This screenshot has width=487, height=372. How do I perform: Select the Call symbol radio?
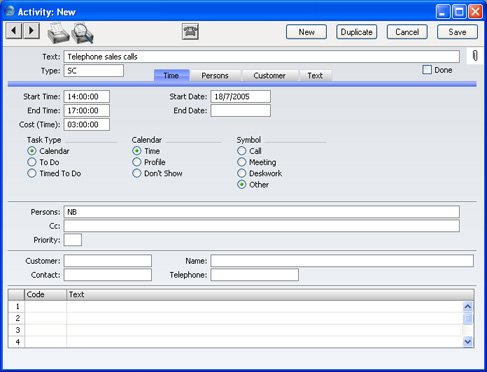point(242,151)
